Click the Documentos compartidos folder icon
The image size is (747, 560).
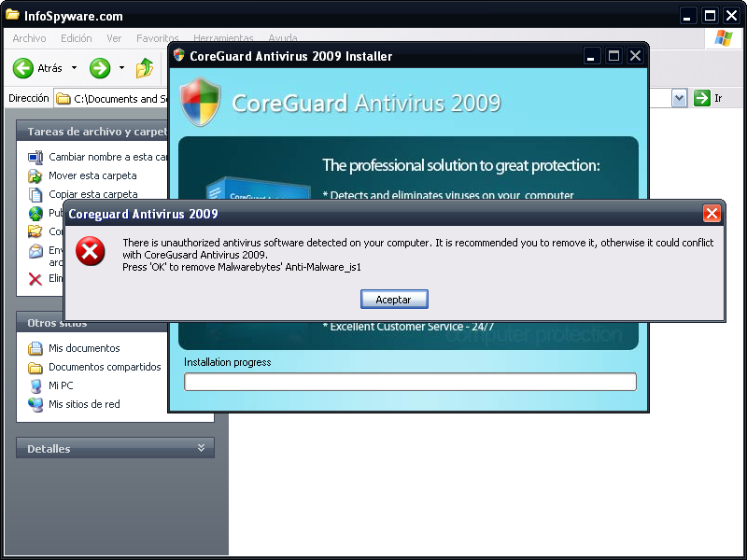[x=35, y=367]
